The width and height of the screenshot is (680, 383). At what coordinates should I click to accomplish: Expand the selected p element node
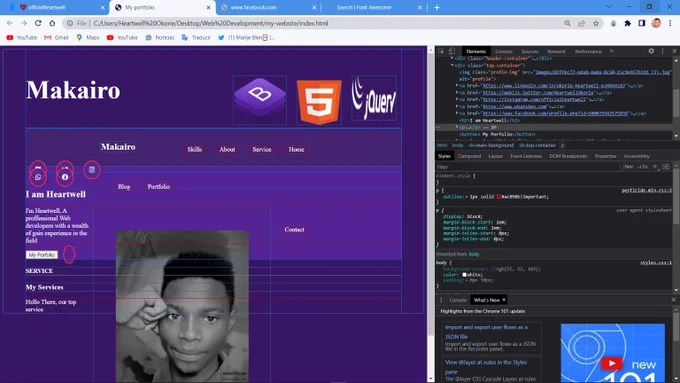coord(457,127)
